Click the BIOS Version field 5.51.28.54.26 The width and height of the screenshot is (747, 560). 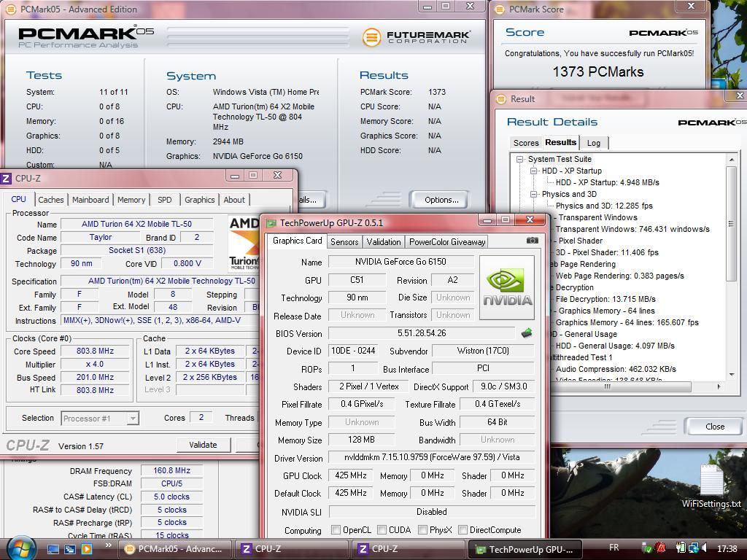(422, 333)
